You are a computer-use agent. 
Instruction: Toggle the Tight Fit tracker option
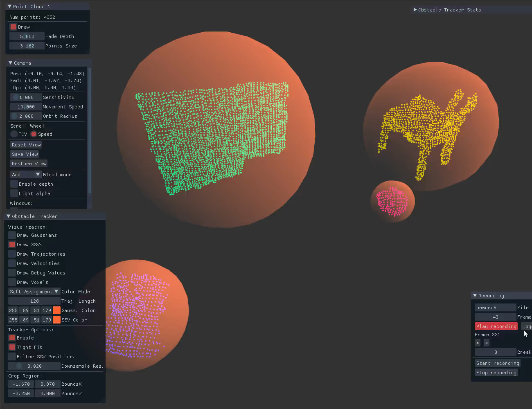click(x=11, y=347)
